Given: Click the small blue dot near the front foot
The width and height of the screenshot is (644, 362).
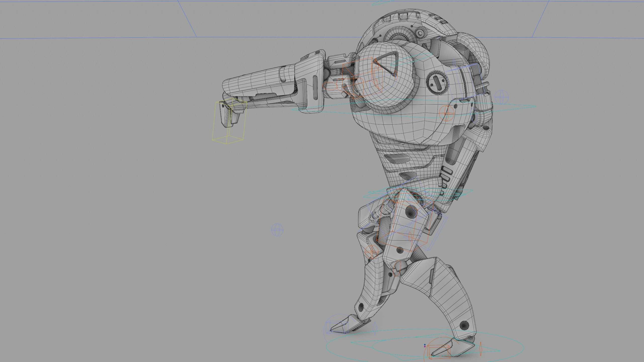Looking at the screenshot, I should click(x=425, y=345).
